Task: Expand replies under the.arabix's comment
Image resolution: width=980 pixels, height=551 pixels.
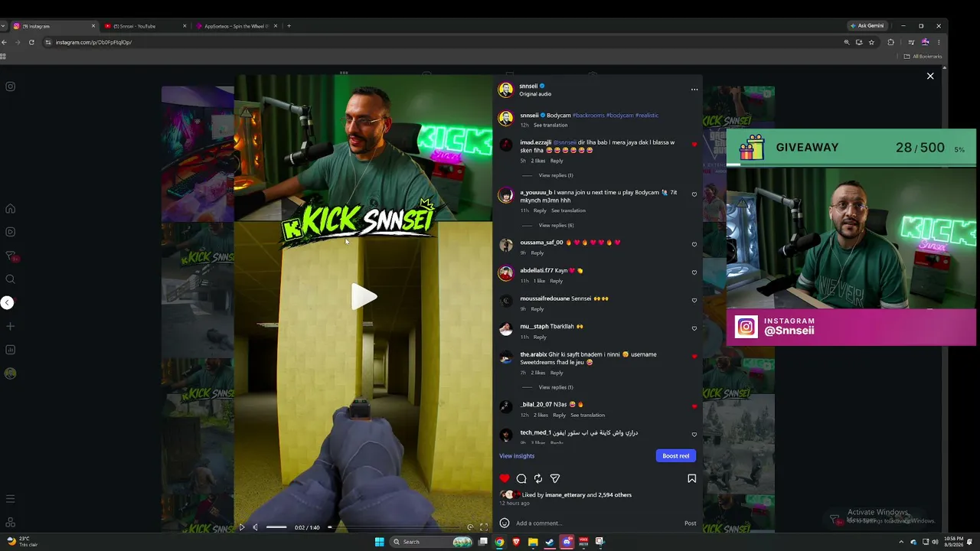Action: (556, 387)
